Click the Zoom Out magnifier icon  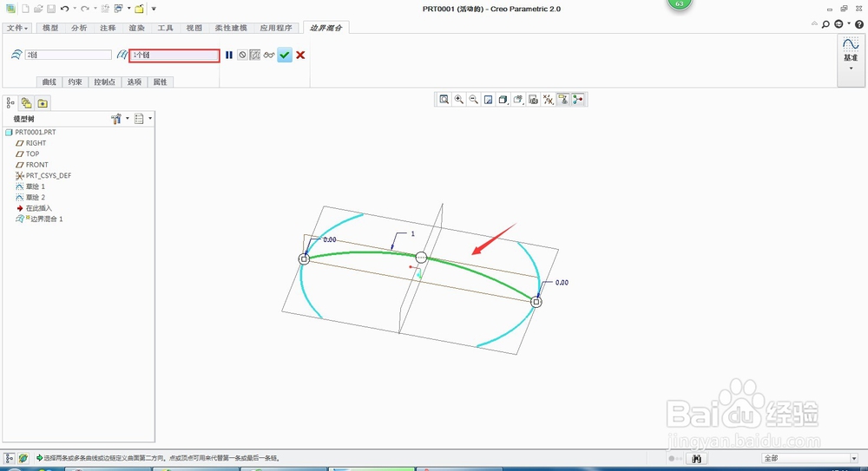(x=474, y=100)
